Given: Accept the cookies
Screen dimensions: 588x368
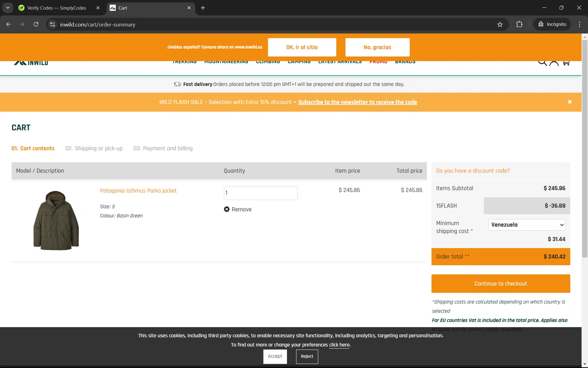Looking at the screenshot, I should 275,356.
